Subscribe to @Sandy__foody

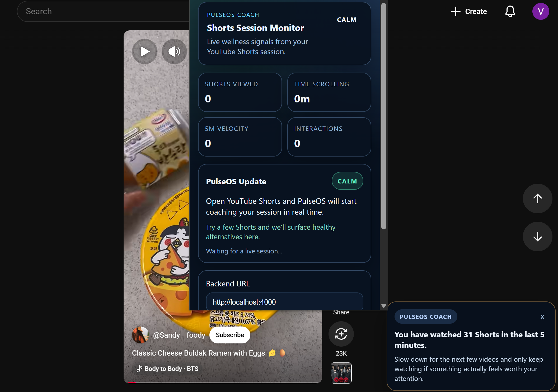click(x=230, y=335)
